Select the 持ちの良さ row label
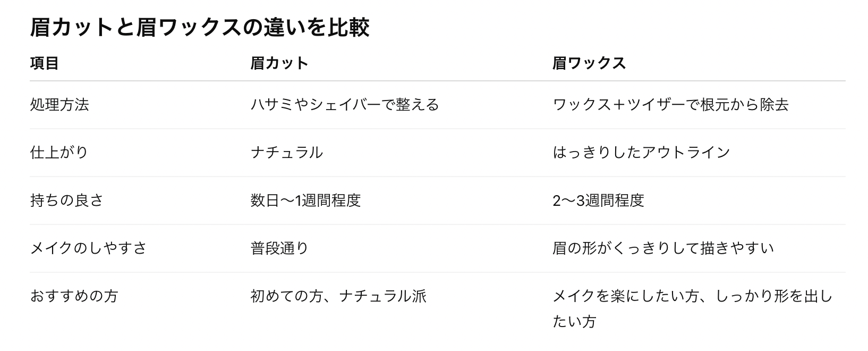This screenshot has width=868, height=351. 67,200
